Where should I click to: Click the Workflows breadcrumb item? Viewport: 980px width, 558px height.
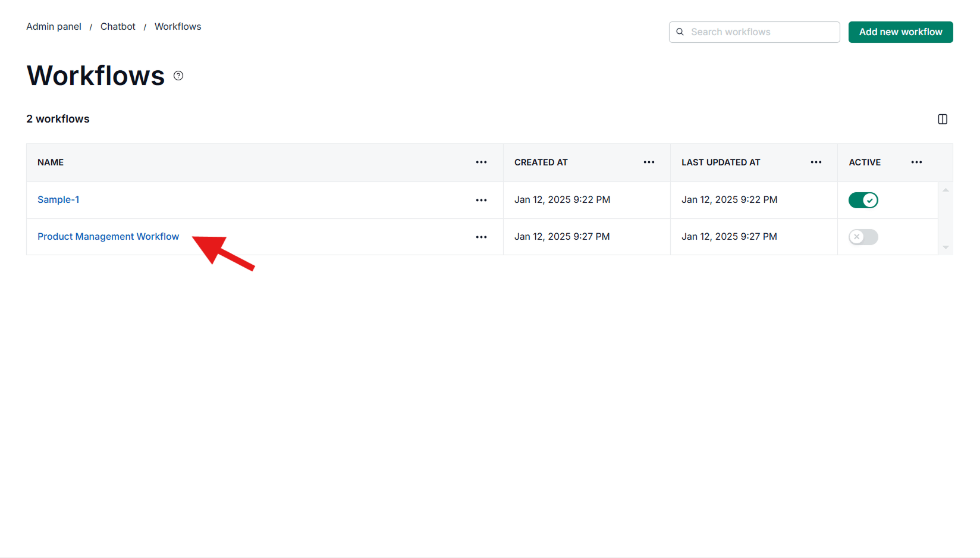(177, 26)
